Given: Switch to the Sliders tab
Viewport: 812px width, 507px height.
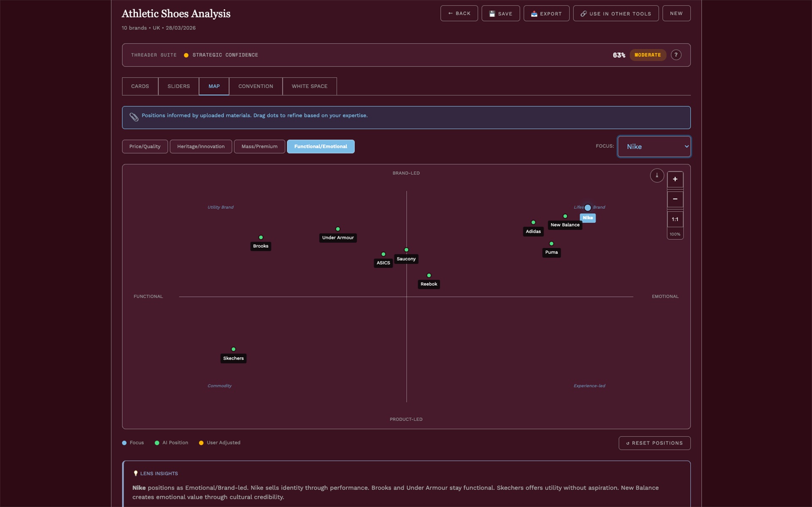Looking at the screenshot, I should pyautogui.click(x=178, y=86).
